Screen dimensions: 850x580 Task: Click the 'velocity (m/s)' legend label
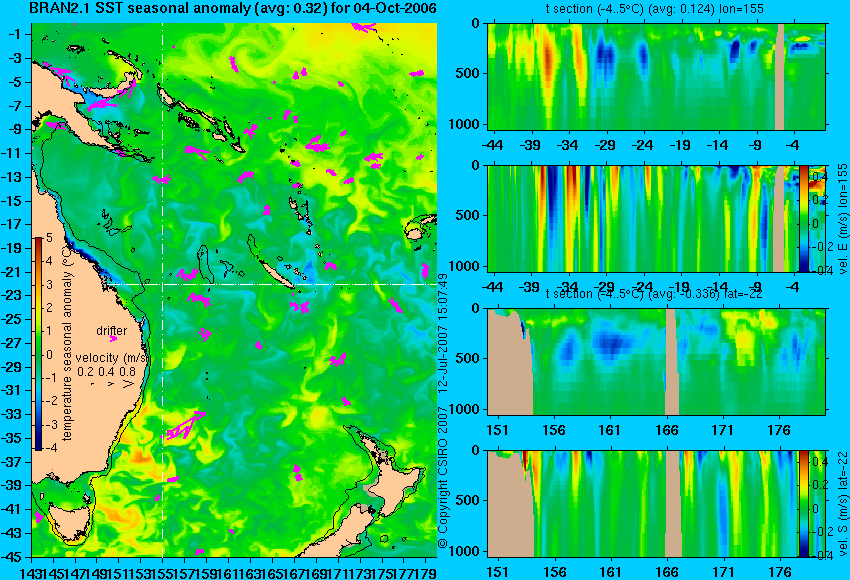pos(112,358)
